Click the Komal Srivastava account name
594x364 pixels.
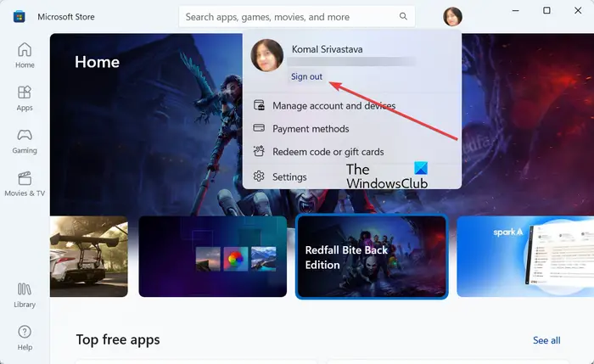point(327,49)
